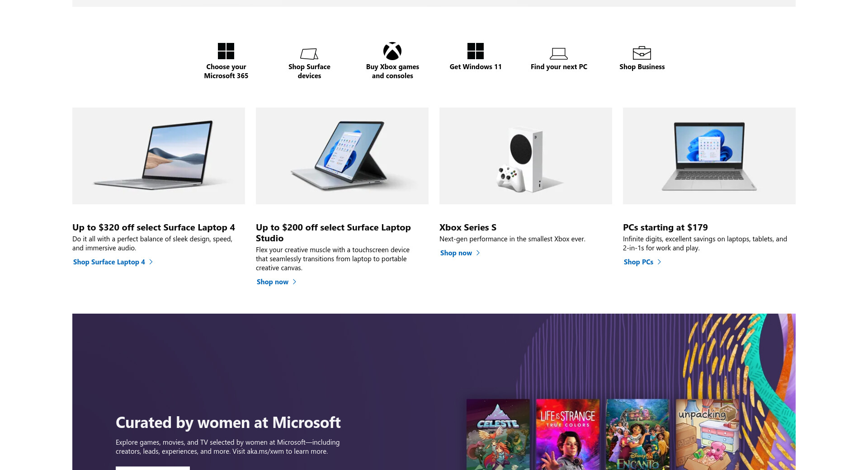The image size is (868, 470).
Task: Select the Surface Laptop 4 product image
Action: (x=159, y=156)
